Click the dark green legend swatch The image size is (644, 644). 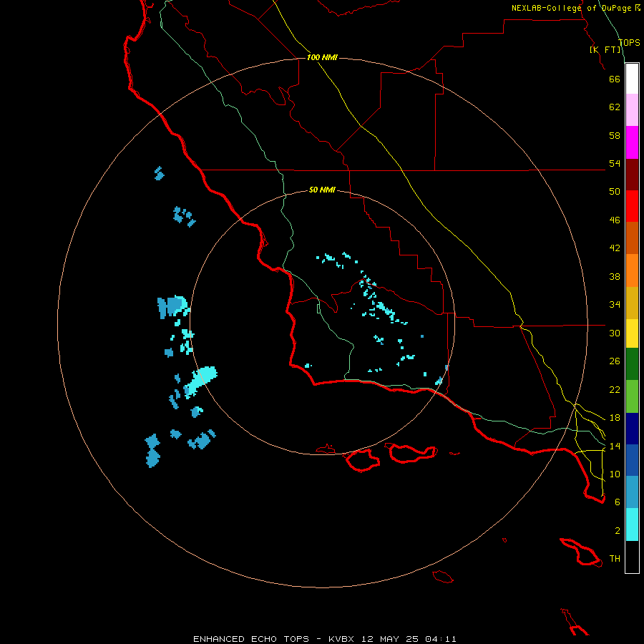pos(632,364)
